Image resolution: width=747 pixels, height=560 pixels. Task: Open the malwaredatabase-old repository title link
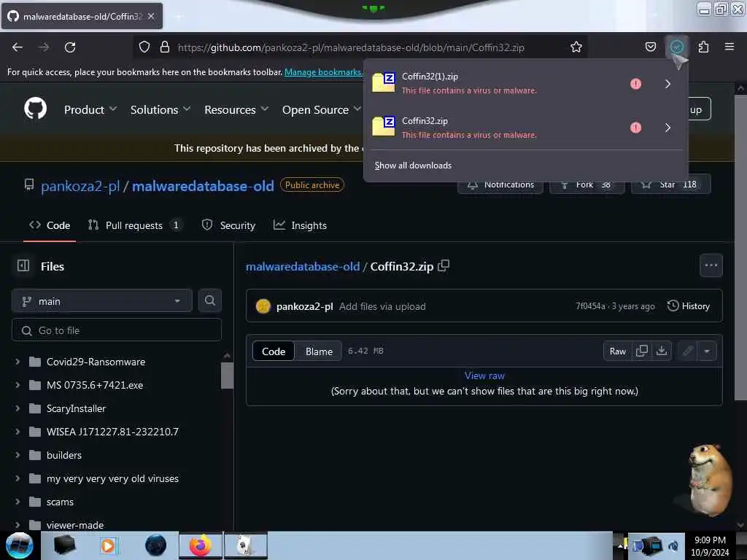[x=203, y=186]
